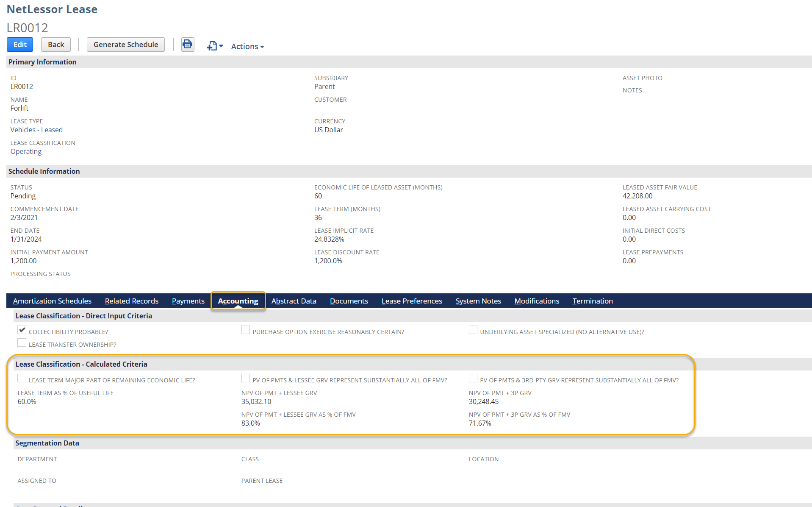812x507 pixels.
Task: Follow the Vehicles - Leased link
Action: [36, 130]
